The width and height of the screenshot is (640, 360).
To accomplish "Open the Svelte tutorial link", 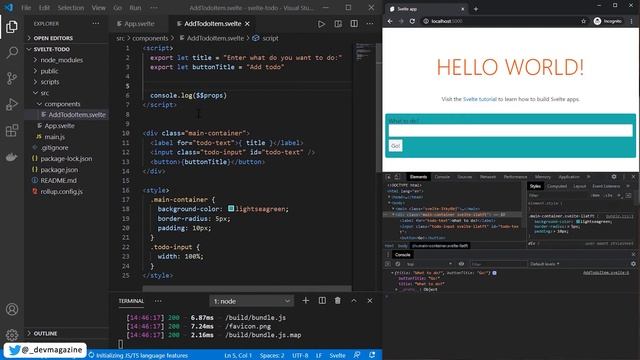I will coord(480,99).
